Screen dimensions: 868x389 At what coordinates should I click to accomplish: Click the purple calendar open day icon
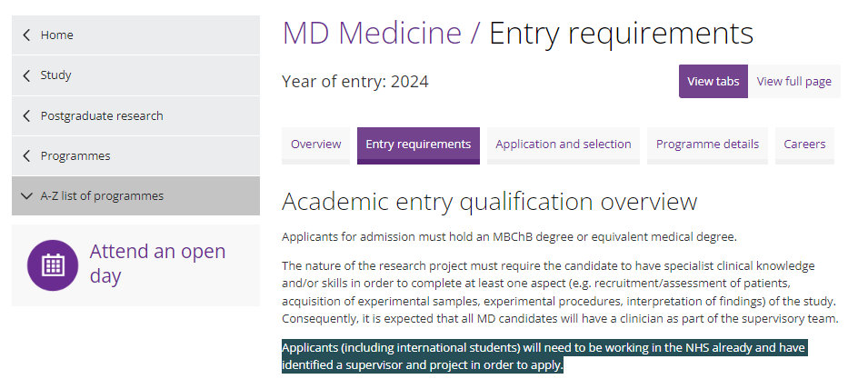(x=53, y=265)
